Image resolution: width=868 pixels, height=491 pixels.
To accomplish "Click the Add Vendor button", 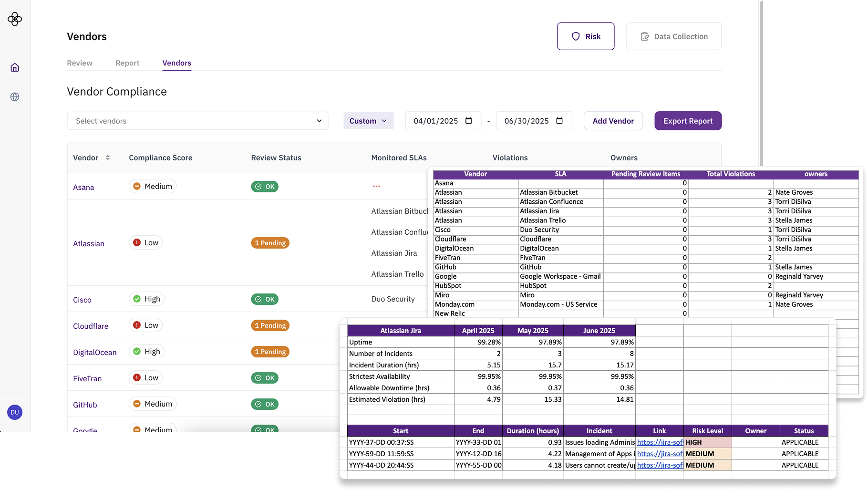I will coord(613,121).
